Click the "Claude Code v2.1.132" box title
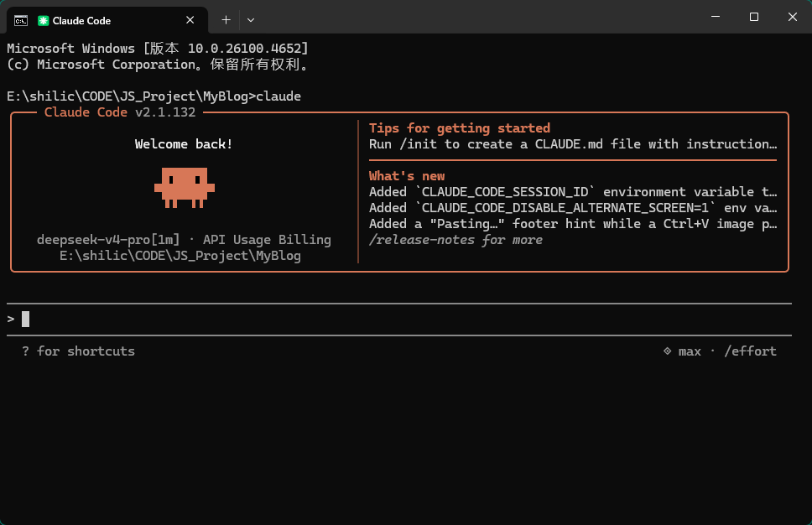Viewport: 812px width, 525px height. tap(120, 112)
